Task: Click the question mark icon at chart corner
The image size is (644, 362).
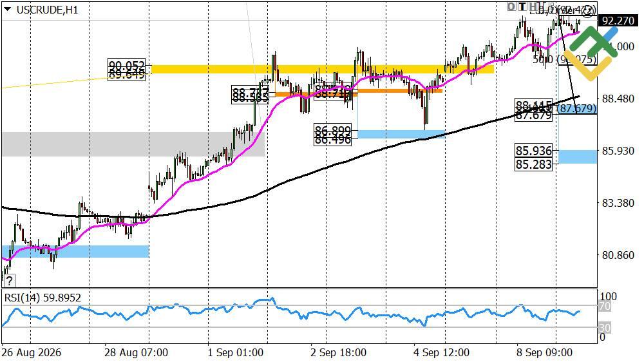Action: (9, 281)
